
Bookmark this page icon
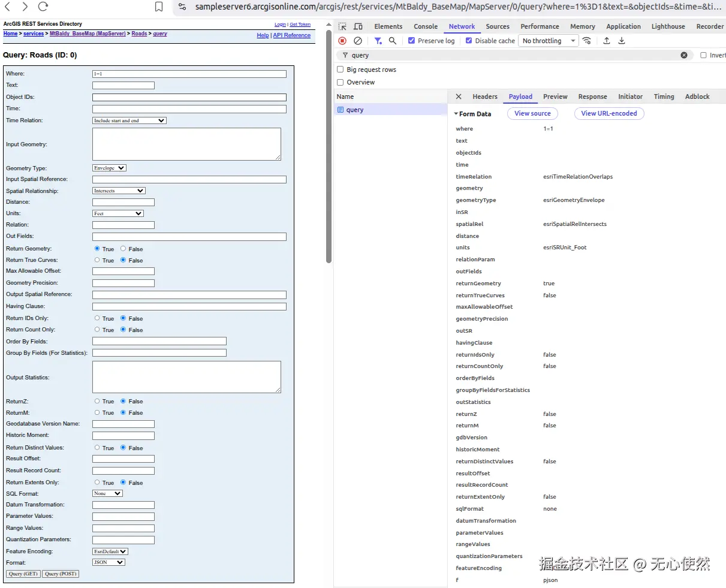[x=159, y=7]
